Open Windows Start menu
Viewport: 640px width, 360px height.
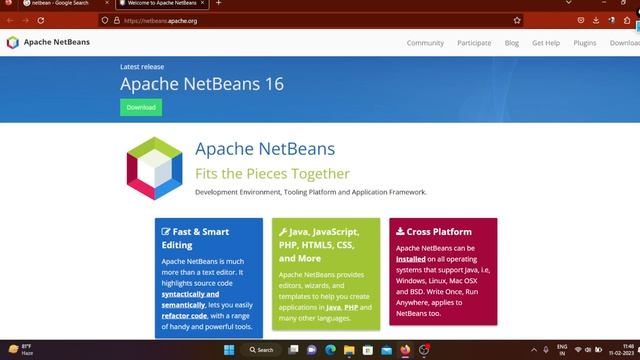pyautogui.click(x=229, y=350)
